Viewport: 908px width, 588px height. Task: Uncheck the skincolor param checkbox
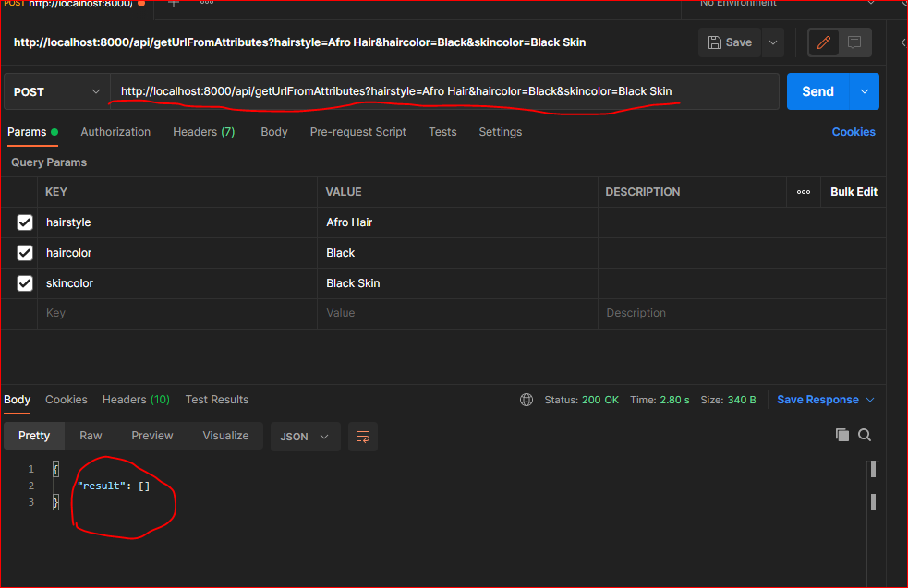click(x=25, y=283)
